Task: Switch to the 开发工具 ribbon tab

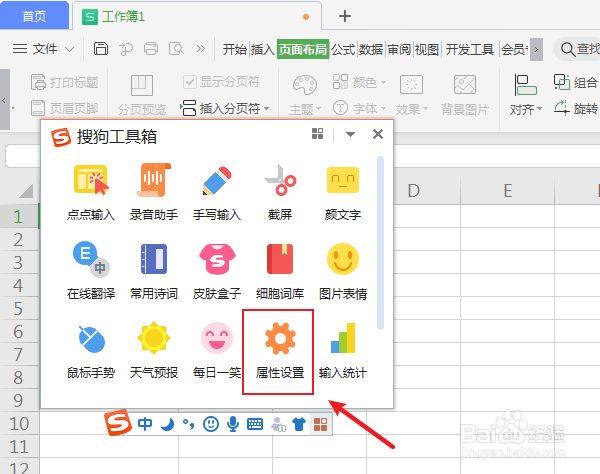Action: click(x=470, y=49)
